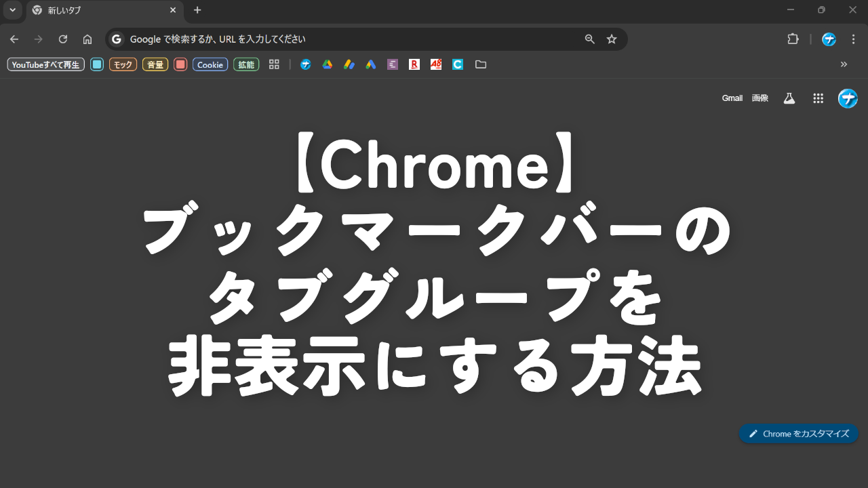Open the Extensions puzzle icon
This screenshot has height=488, width=868.
(793, 39)
